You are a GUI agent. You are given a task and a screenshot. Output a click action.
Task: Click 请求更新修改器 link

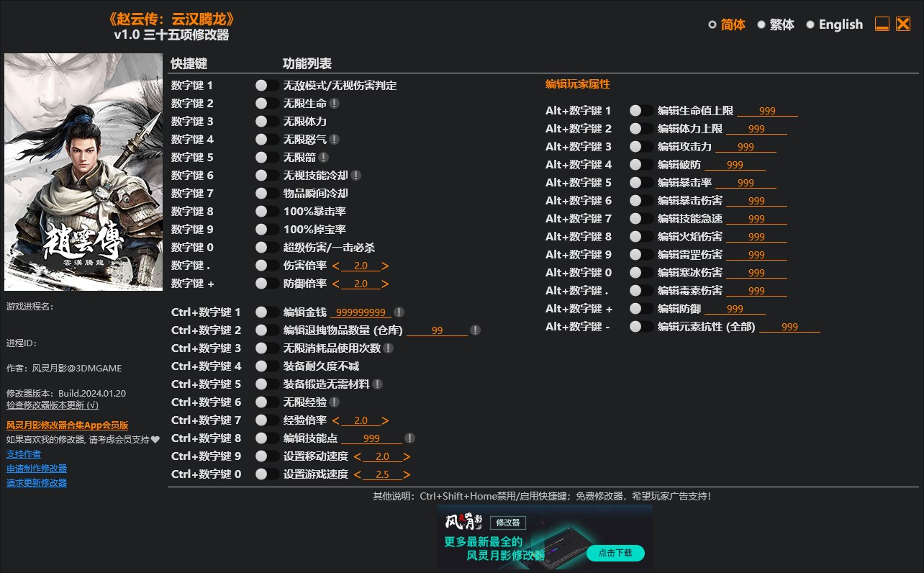pos(37,483)
